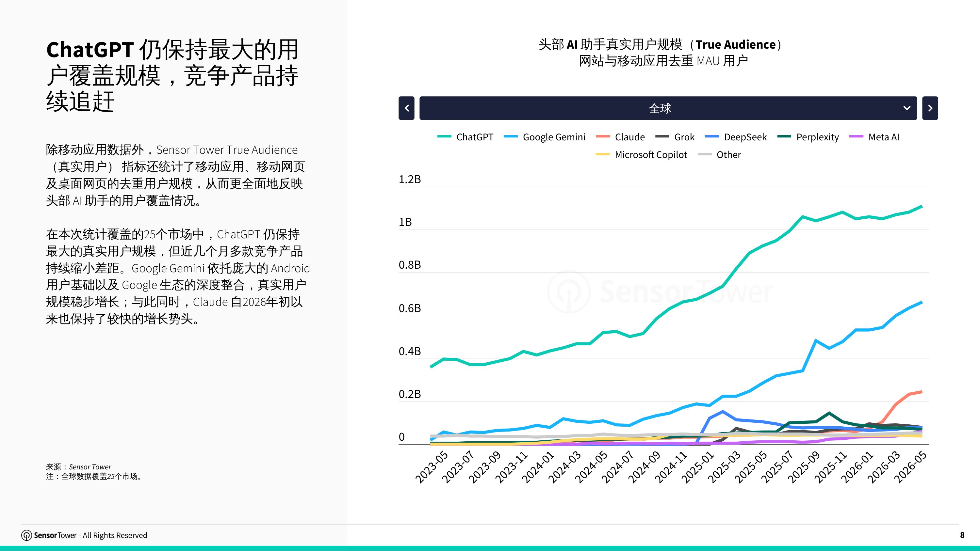The height and width of the screenshot is (551, 980).
Task: Click the 2025-09 x-axis label
Action: coord(804,467)
